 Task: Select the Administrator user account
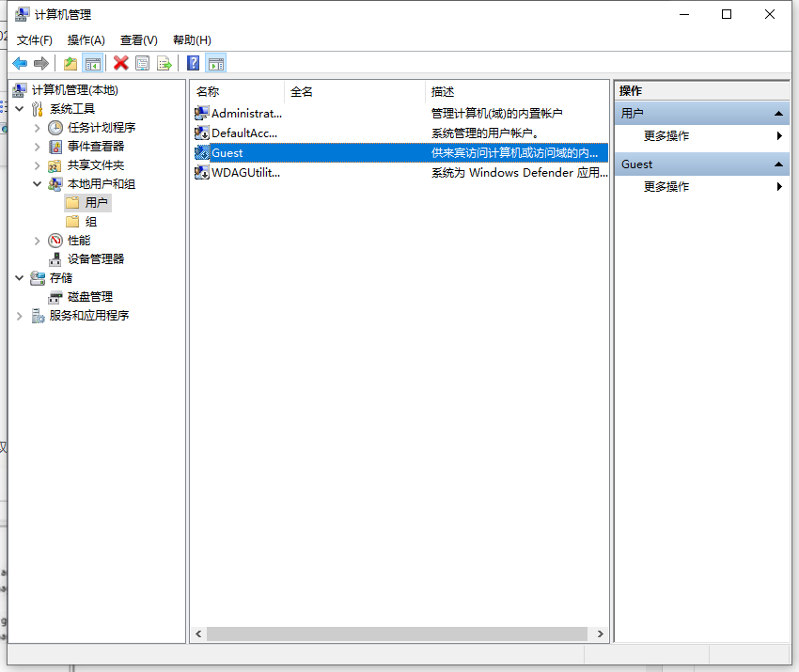245,113
